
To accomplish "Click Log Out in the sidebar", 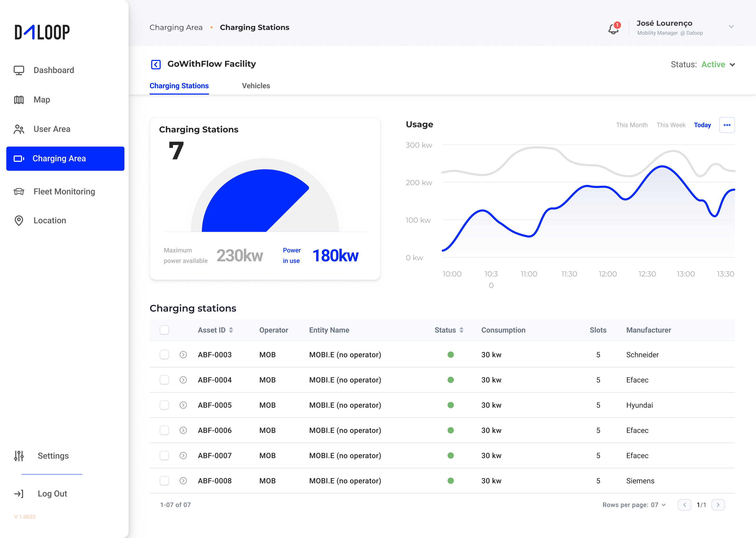I will (x=52, y=494).
